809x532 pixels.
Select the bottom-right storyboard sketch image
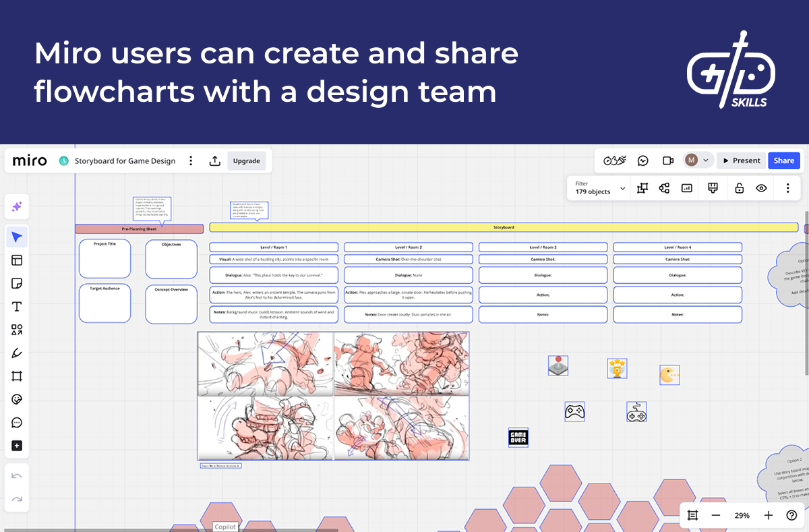[x=402, y=428]
